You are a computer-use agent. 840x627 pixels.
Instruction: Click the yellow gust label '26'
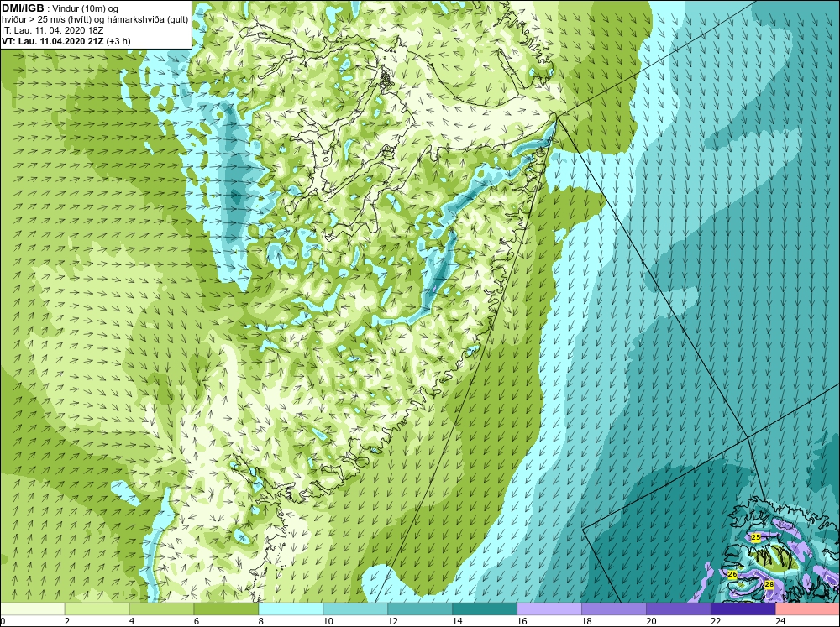pos(732,574)
